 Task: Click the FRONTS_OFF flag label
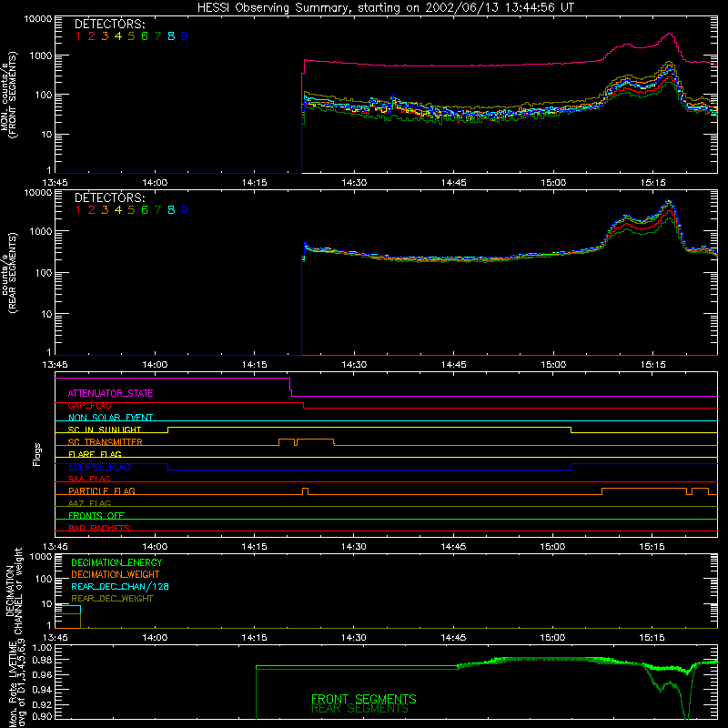pos(96,515)
